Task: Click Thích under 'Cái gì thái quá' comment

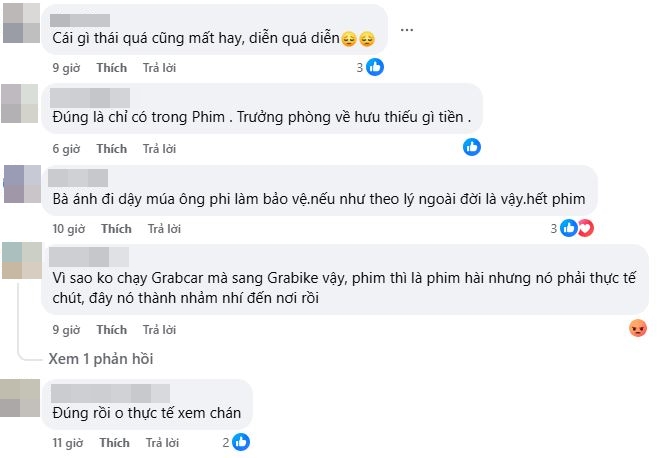Action: pos(112,68)
